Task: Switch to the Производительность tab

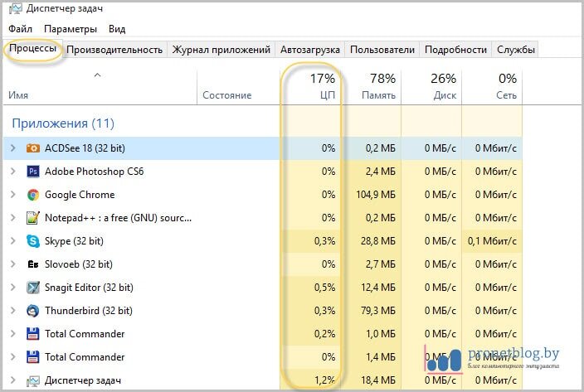Action: click(x=114, y=50)
